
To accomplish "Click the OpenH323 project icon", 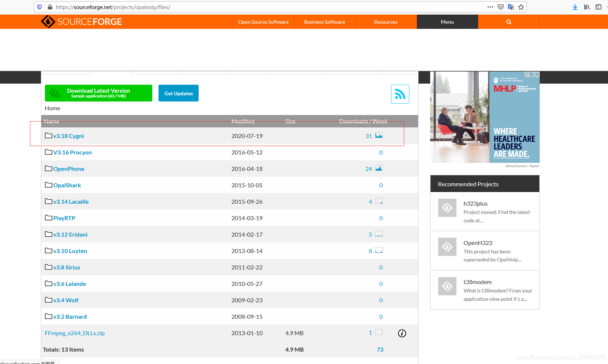I will point(447,247).
